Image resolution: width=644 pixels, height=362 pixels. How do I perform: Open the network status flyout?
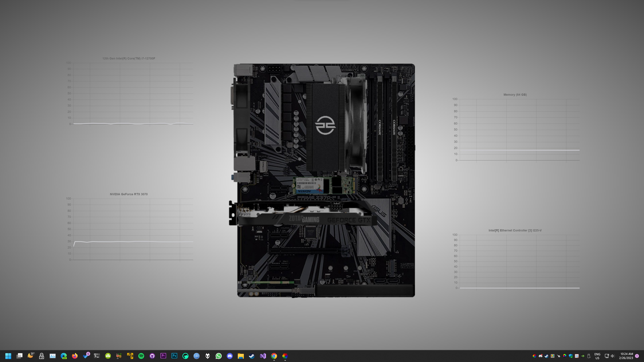(x=607, y=356)
